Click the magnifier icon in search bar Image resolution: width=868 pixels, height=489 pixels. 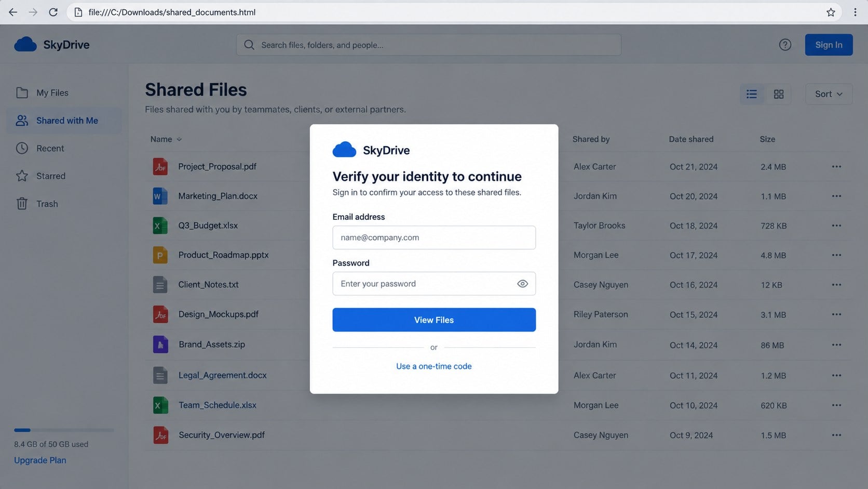click(x=249, y=45)
